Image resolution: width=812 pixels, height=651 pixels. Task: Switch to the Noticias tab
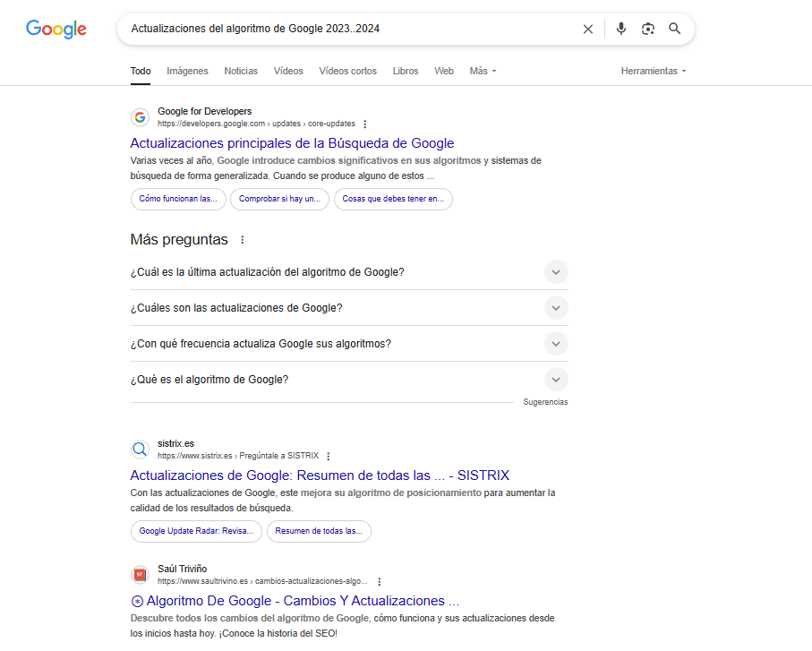[x=241, y=71]
